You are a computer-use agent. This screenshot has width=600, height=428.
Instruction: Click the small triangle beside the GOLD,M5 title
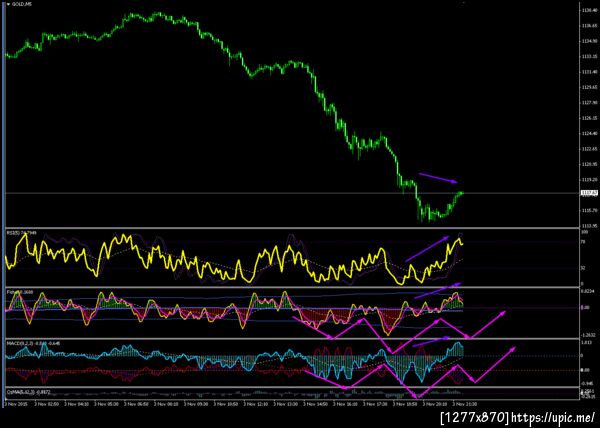(x=9, y=4)
